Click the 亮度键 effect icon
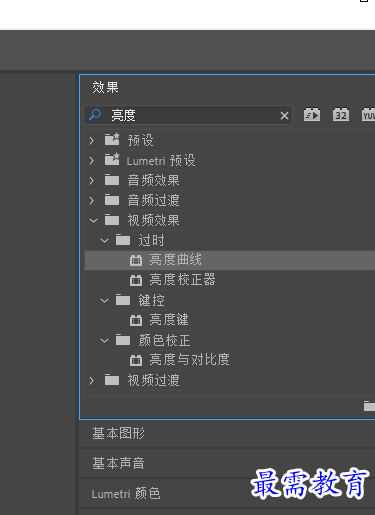 [136, 320]
